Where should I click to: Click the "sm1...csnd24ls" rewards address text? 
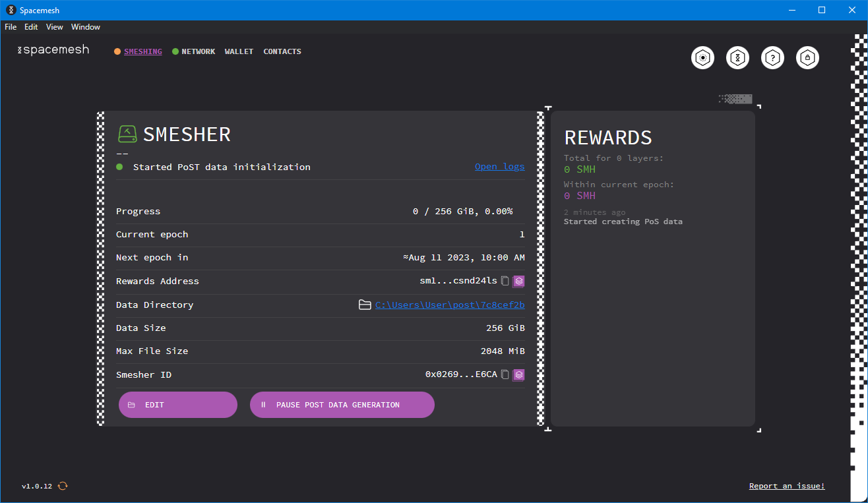(458, 281)
